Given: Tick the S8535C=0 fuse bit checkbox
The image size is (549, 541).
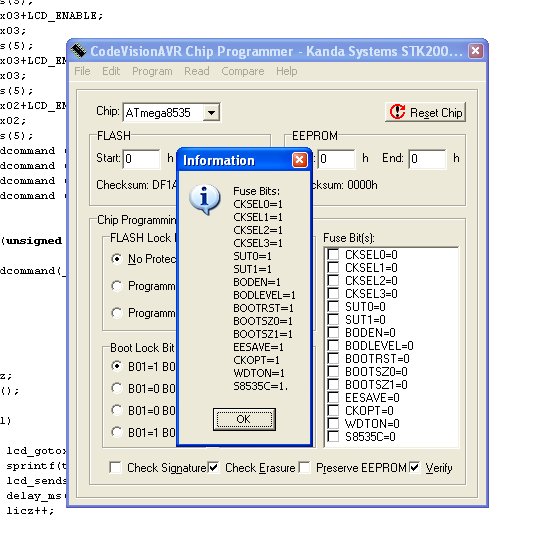Looking at the screenshot, I should (x=333, y=436).
